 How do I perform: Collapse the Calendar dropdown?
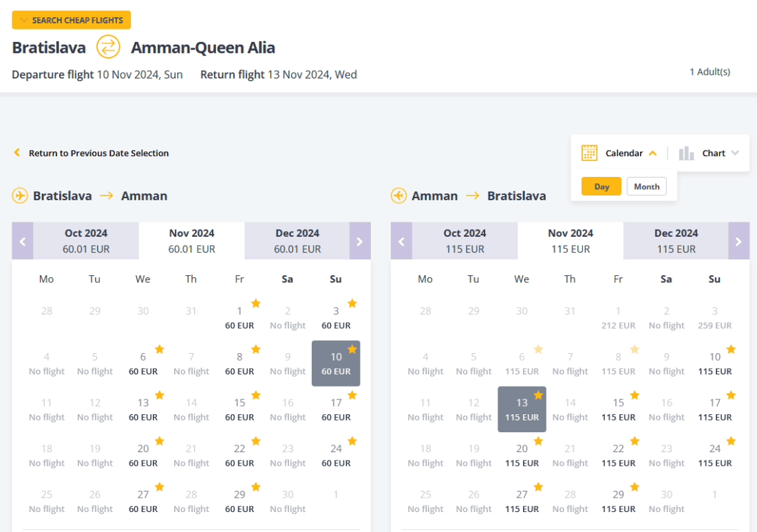pyautogui.click(x=652, y=153)
